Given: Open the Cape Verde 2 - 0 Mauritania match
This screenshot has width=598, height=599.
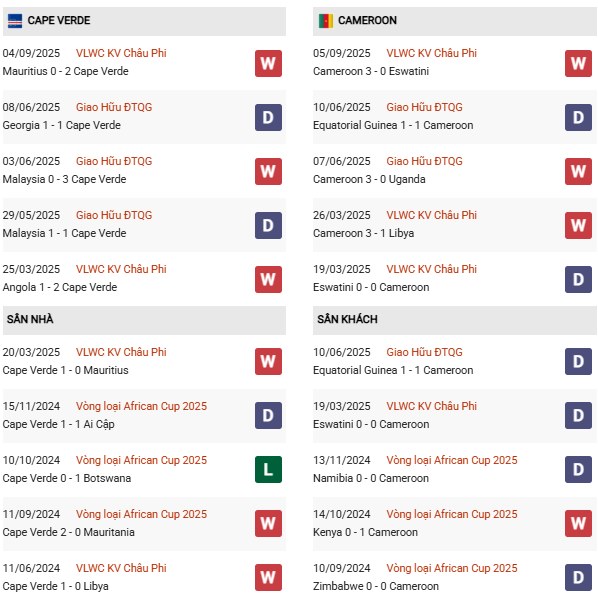Looking at the screenshot, I should (x=69, y=532).
